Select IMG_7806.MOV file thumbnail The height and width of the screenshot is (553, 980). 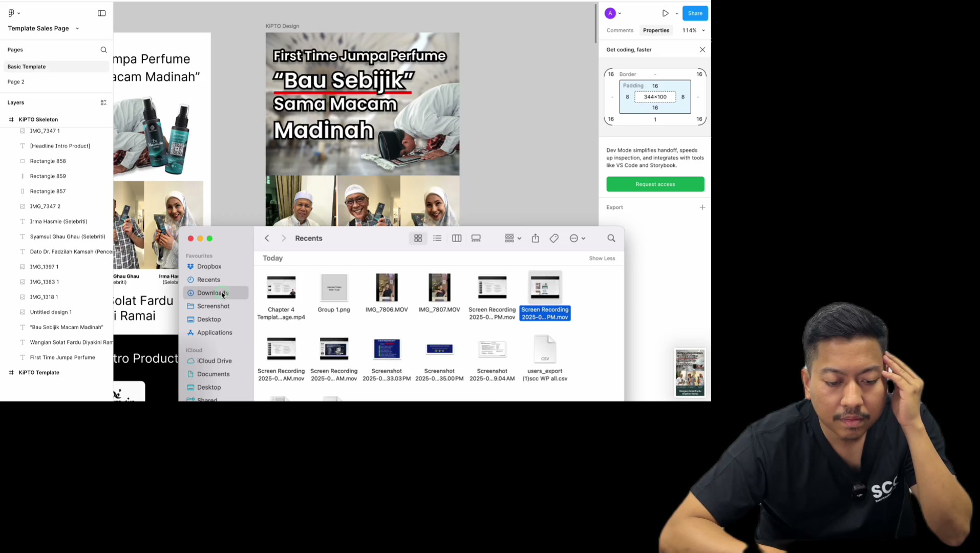(387, 287)
